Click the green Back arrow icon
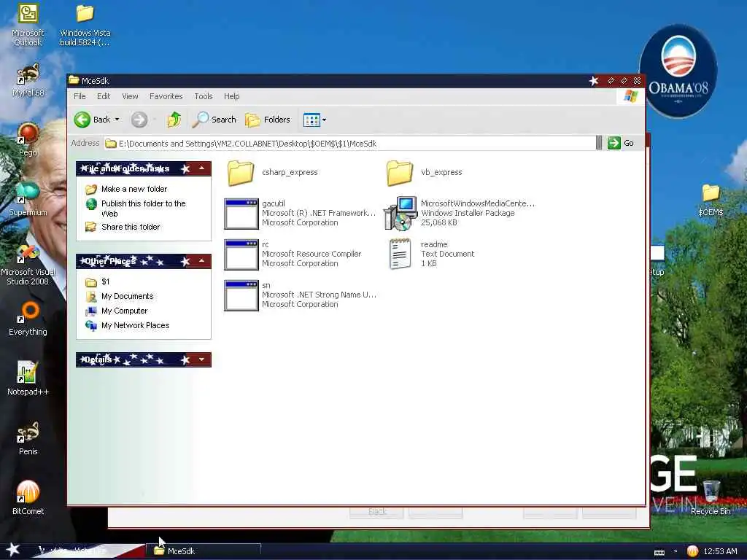 (82, 120)
